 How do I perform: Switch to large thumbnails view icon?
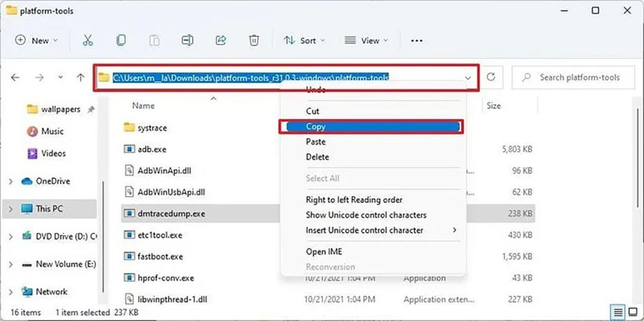coord(633,313)
